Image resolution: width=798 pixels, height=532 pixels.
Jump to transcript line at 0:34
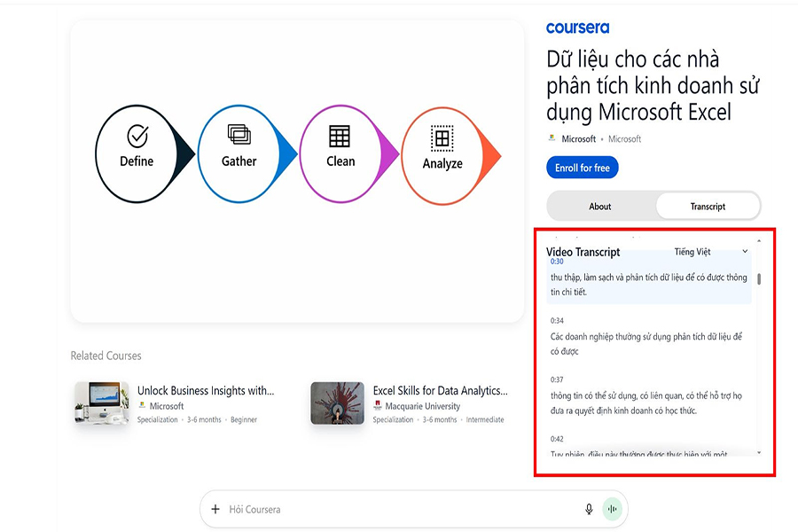click(x=557, y=321)
